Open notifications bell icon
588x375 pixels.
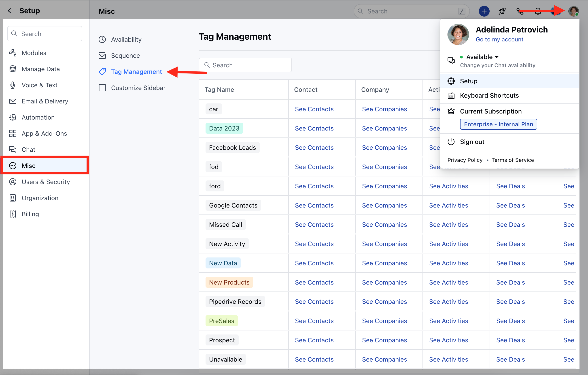pos(538,11)
